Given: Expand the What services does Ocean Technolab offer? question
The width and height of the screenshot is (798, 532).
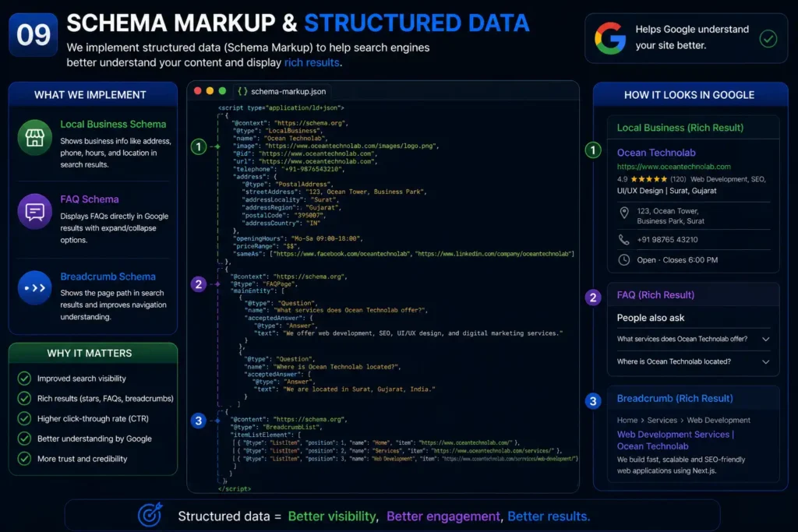Looking at the screenshot, I should [693, 340].
